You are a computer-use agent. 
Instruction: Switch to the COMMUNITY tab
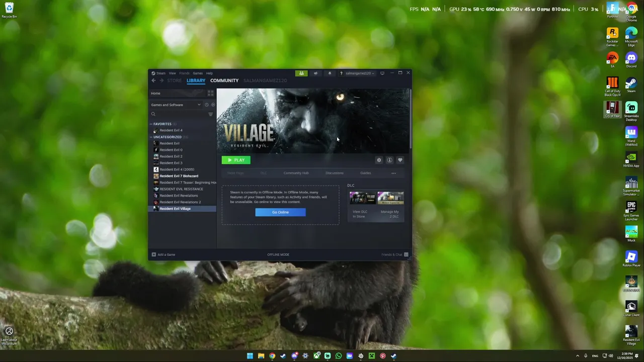224,80
